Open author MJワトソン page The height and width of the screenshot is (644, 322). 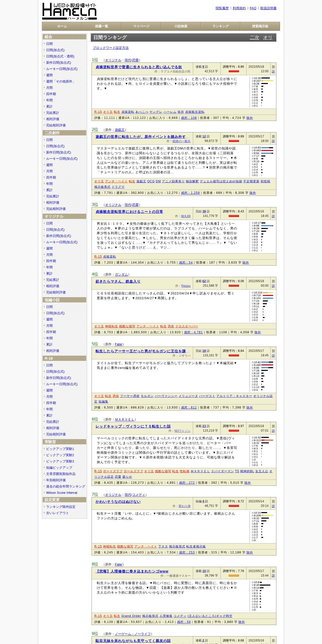coord(183,431)
